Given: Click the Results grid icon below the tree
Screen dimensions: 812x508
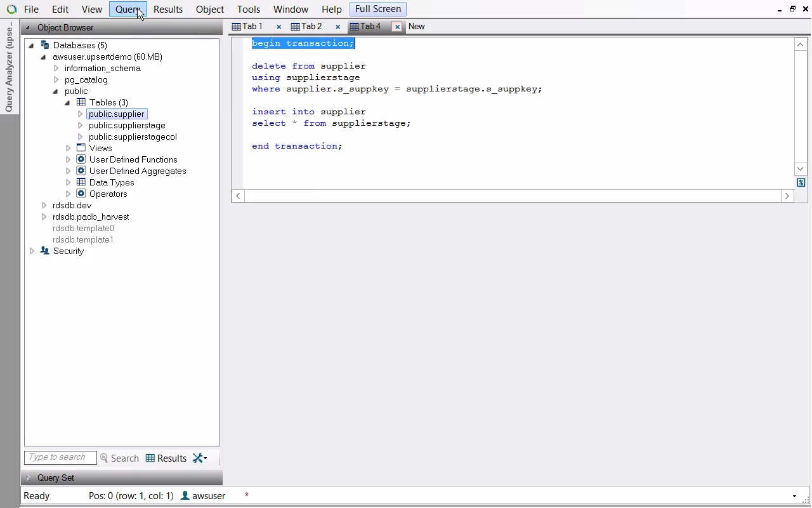Looking at the screenshot, I should click(x=150, y=458).
